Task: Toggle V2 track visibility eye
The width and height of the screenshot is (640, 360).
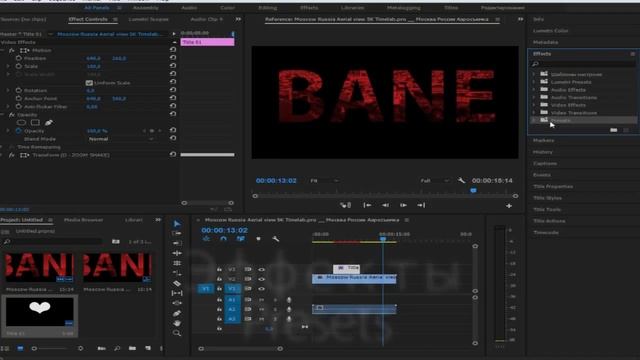Action: click(x=262, y=279)
